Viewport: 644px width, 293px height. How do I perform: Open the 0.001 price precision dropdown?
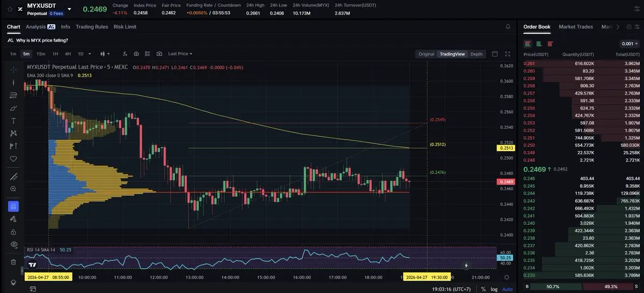(x=629, y=44)
